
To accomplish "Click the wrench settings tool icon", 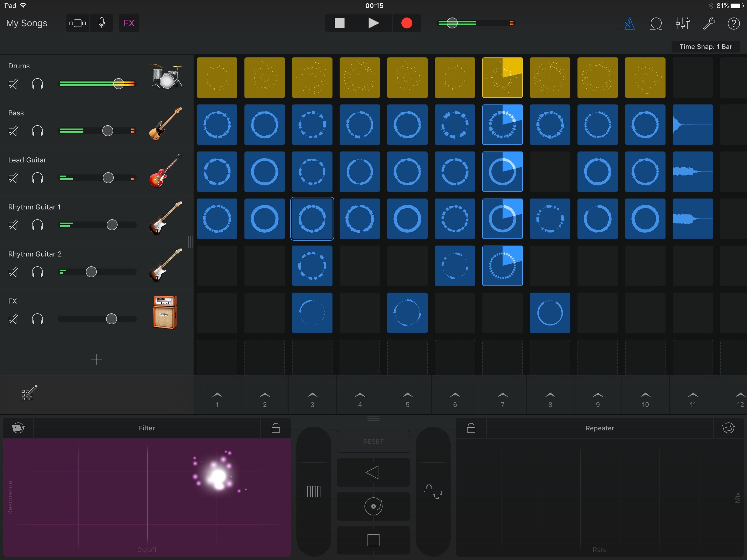I will tap(708, 24).
